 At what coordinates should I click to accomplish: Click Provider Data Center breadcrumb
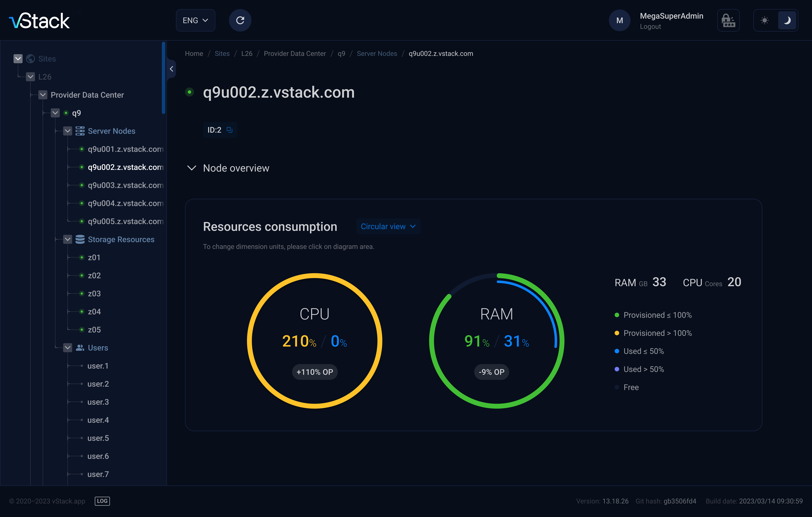(x=295, y=54)
